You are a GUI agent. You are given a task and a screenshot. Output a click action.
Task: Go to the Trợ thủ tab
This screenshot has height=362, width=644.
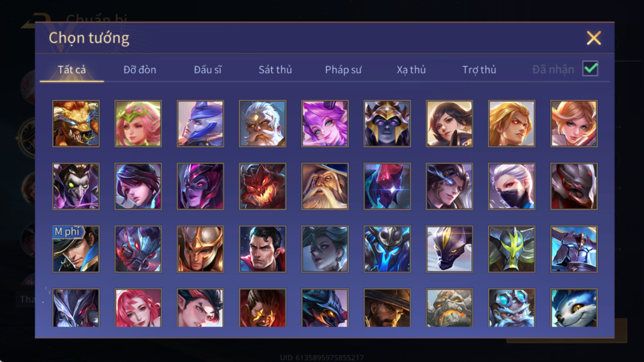point(479,70)
